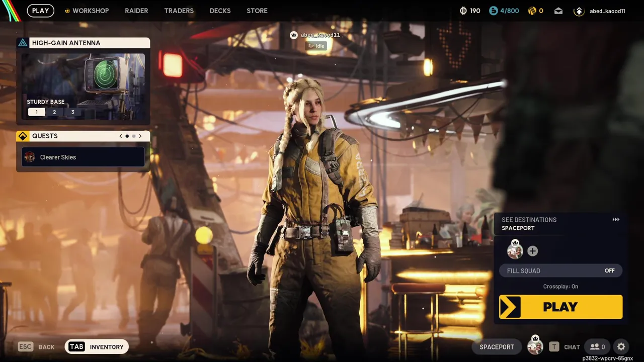This screenshot has width=644, height=362.
Task: Expand See Destinations with the triple arrow
Action: (616, 220)
